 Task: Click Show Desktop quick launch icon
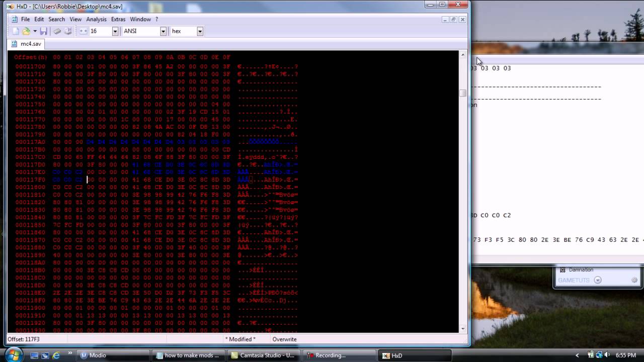34,355
